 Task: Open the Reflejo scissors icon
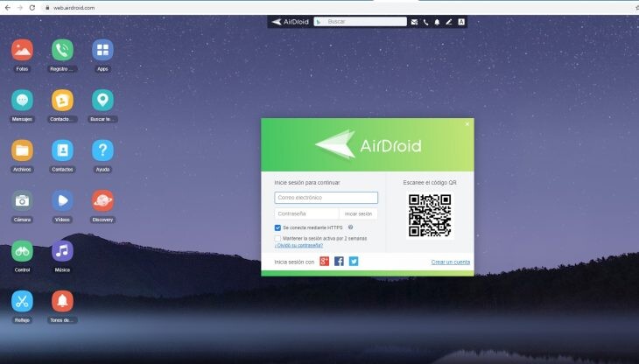point(22,301)
